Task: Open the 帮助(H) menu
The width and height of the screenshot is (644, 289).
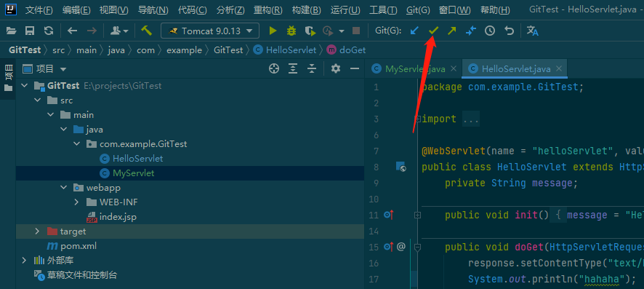Action: coord(495,10)
